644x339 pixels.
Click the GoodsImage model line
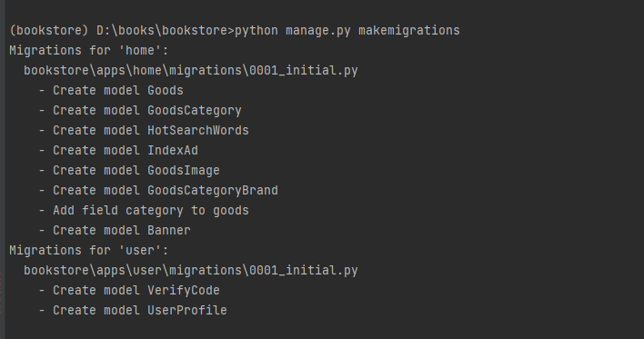[x=129, y=170]
